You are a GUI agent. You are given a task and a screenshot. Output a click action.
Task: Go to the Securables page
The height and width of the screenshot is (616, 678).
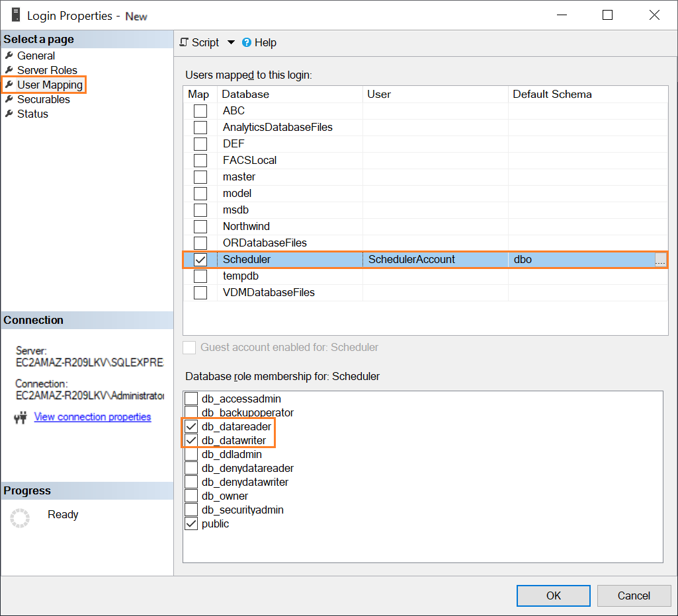43,99
